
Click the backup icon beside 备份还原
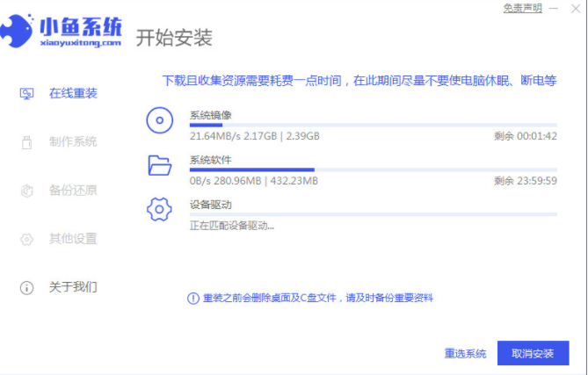[x=26, y=191]
